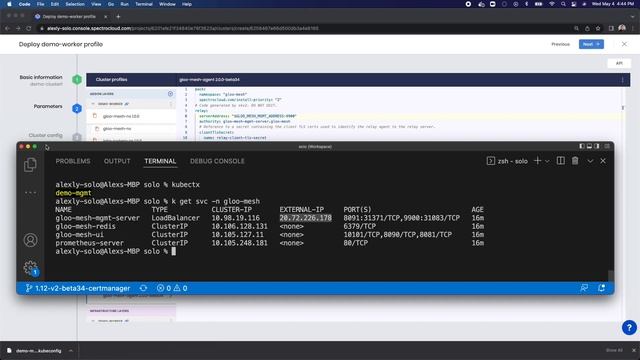
Task: Close the Deploy demo-worker profile wizard
Action: coord(624,44)
